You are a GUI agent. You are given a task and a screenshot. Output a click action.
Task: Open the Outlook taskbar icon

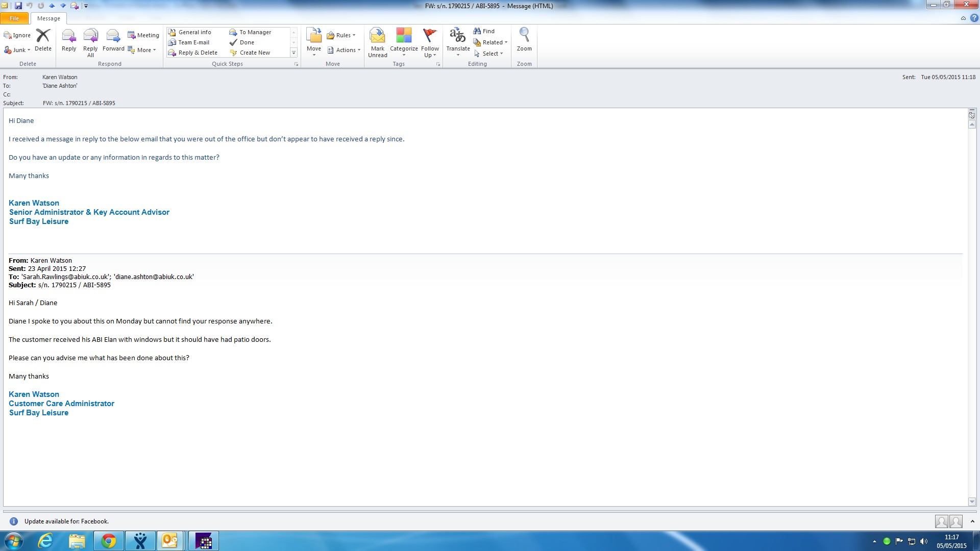click(169, 541)
